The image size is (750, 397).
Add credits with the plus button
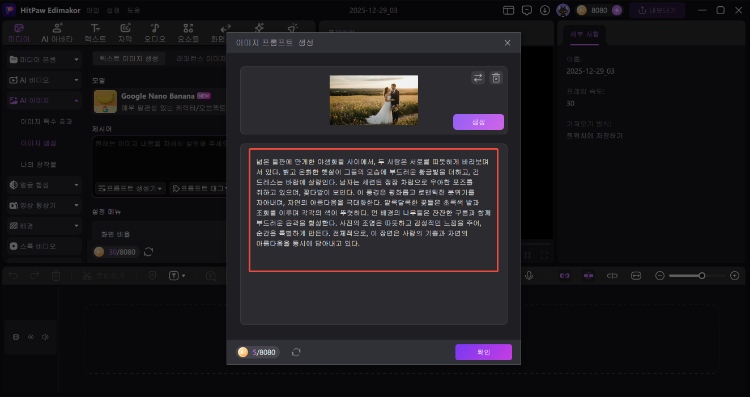pyautogui.click(x=617, y=10)
